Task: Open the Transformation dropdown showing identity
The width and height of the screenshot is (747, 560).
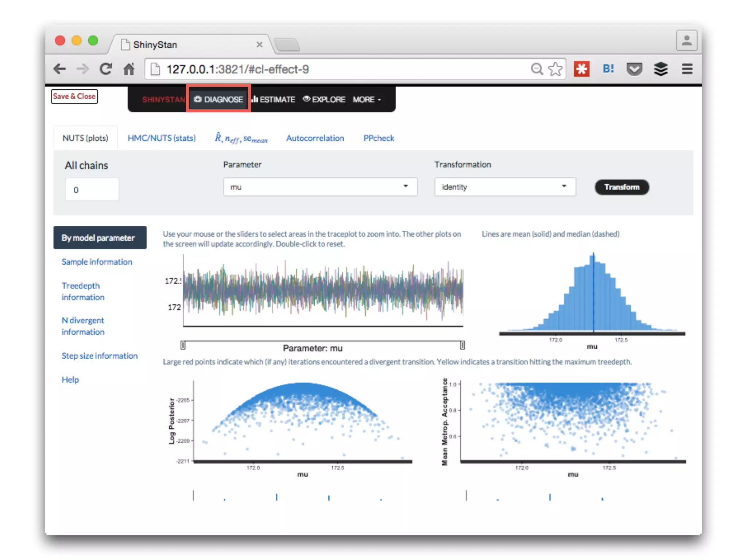Action: [505, 187]
